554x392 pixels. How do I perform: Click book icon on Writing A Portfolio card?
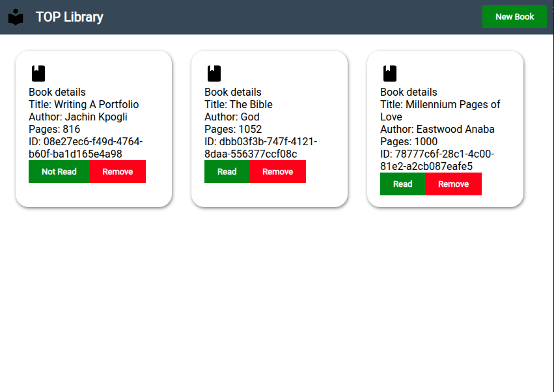[38, 74]
